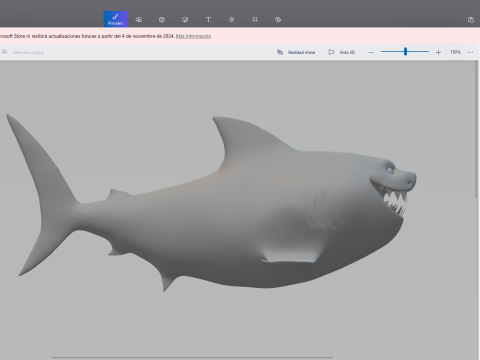Open 'Realidad mixta' mode
Screen dimensions: 480x360
296,52
